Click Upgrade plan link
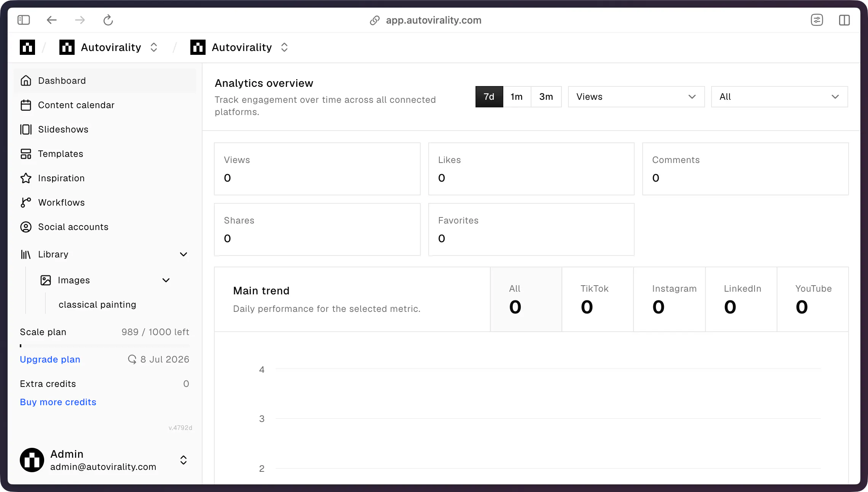The width and height of the screenshot is (868, 492). click(50, 359)
